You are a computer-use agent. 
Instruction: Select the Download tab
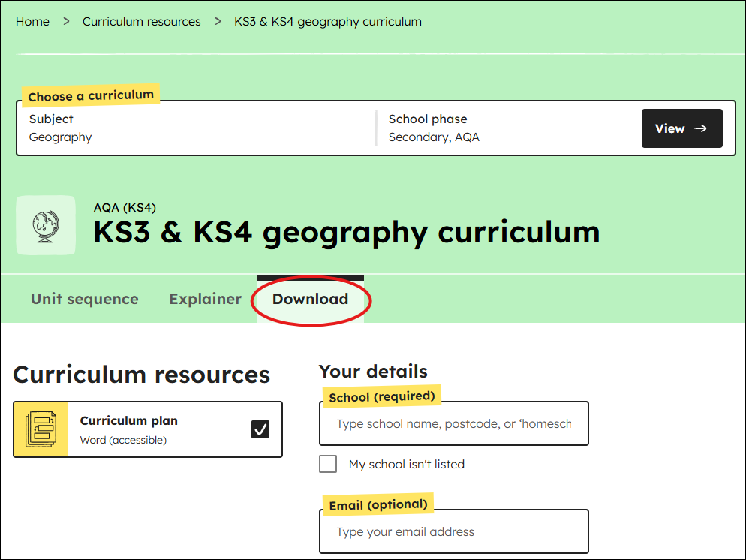coord(310,299)
